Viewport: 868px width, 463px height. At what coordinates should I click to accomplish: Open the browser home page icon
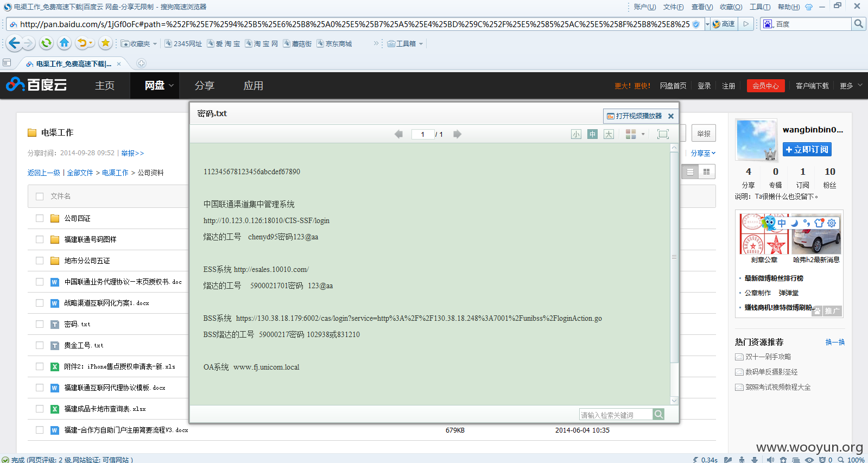coord(64,43)
